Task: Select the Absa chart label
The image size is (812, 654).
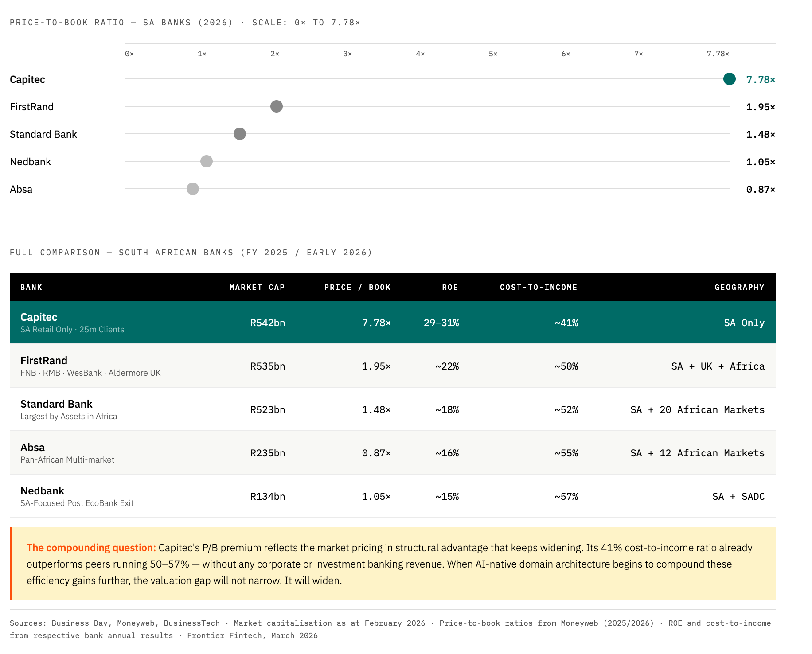Action: click(x=21, y=189)
